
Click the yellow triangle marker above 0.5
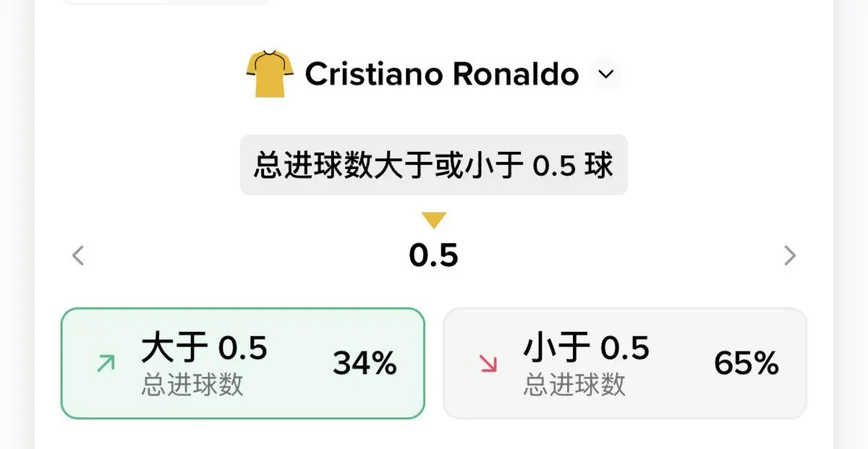click(x=434, y=221)
